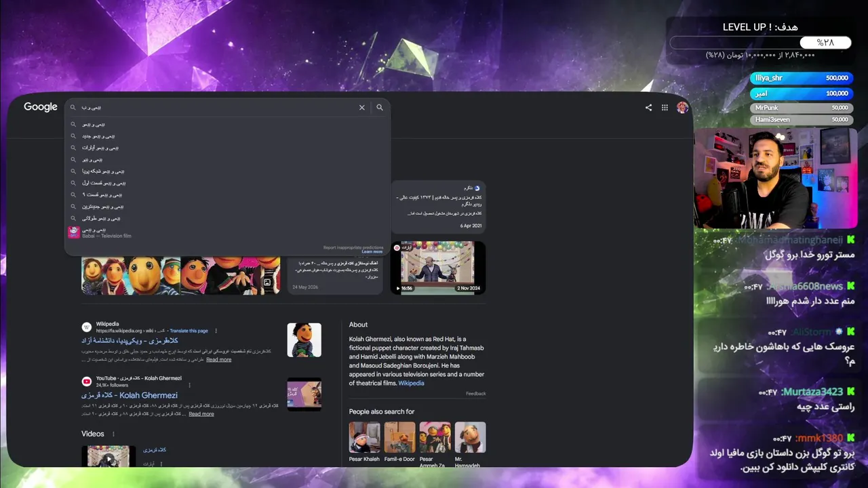
Task: Click Feedback under the About panel
Action: tap(476, 394)
